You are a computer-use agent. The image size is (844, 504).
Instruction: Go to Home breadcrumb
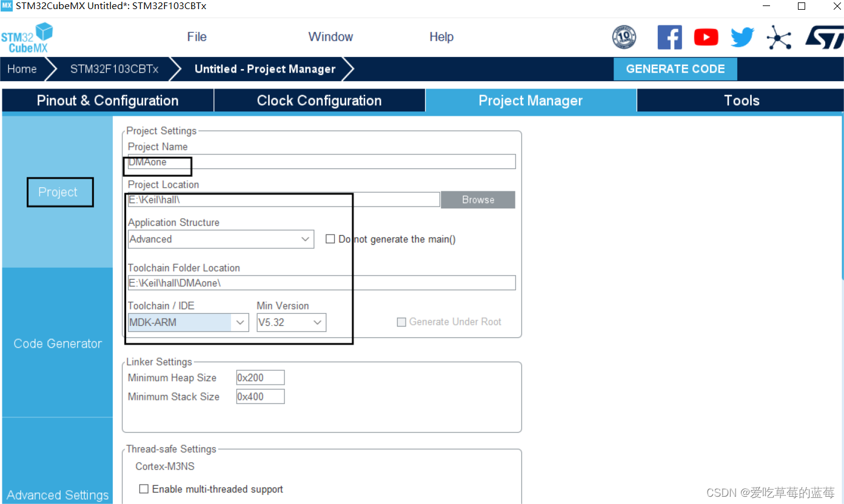point(22,69)
